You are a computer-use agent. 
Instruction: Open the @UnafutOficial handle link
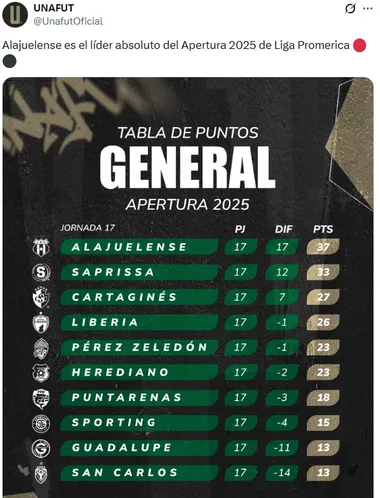coord(68,21)
